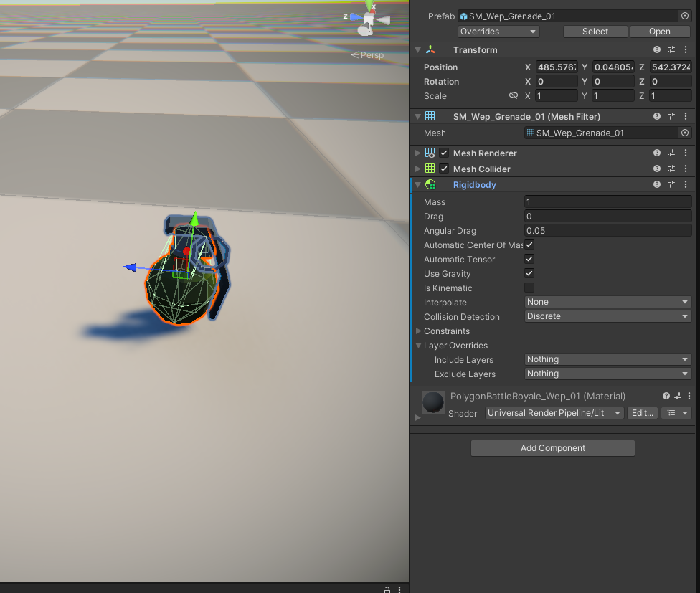The height and width of the screenshot is (593, 700).
Task: Disable the Use Gravity checkbox
Action: tap(529, 274)
